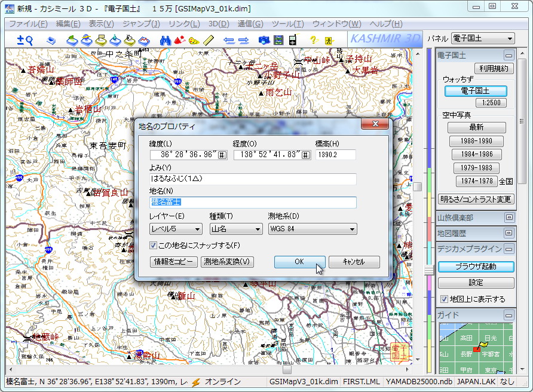Collapse the デジカメプラグイン panel section
Image resolution: width=533 pixels, height=392 pixels.
[509, 249]
